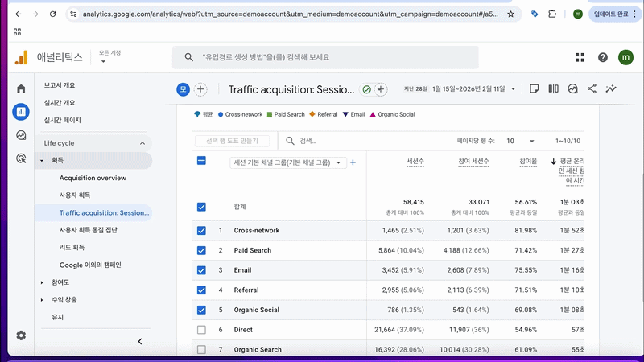This screenshot has width=644, height=362.
Task: Expand the 참여도 engagement group
Action: [x=42, y=282]
